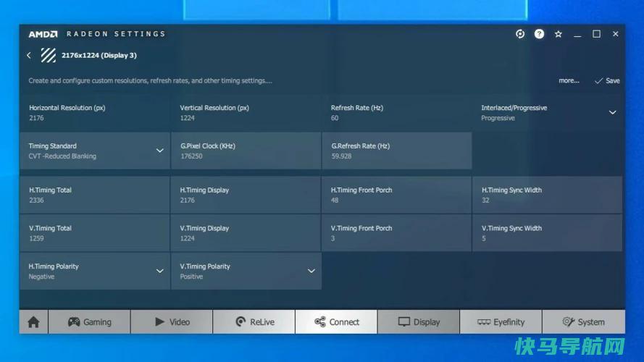The image size is (644, 362).
Task: Click the Vertical Resolution (px) field
Action: click(x=246, y=112)
